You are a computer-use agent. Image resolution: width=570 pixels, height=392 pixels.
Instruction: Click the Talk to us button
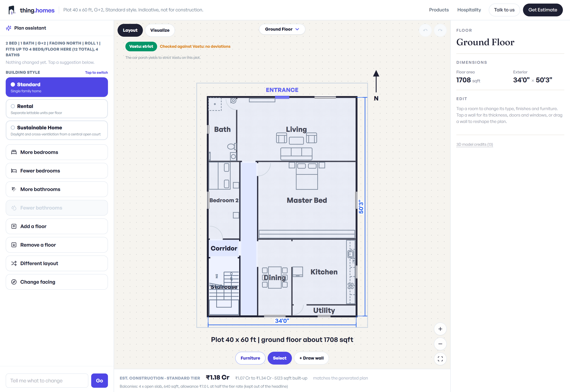point(504,10)
